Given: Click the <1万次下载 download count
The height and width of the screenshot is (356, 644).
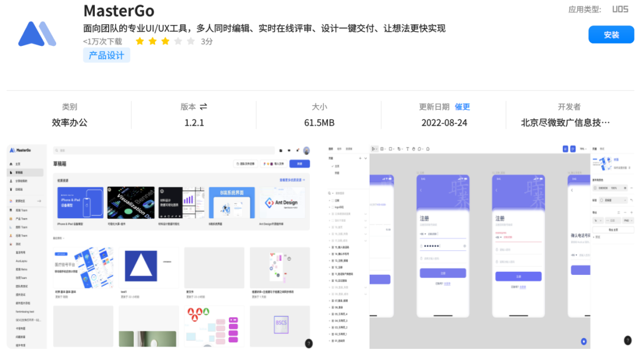Looking at the screenshot, I should [x=103, y=42].
